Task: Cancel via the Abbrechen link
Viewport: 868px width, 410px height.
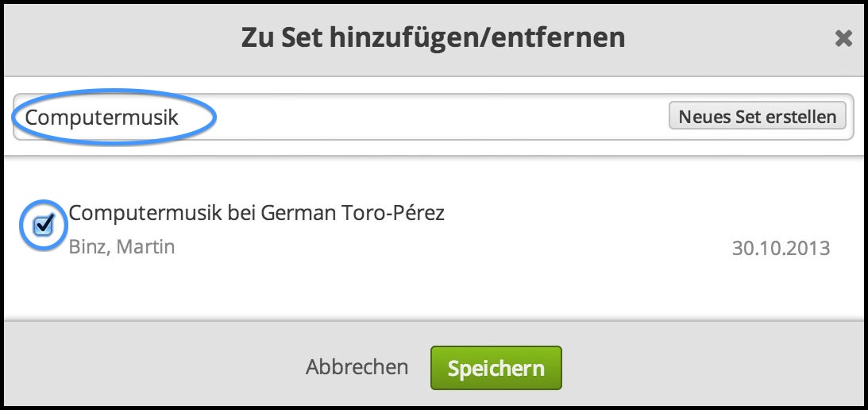Action: (x=357, y=368)
